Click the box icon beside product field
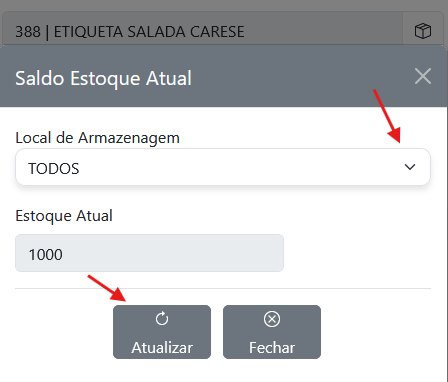The image size is (448, 382). point(423,31)
